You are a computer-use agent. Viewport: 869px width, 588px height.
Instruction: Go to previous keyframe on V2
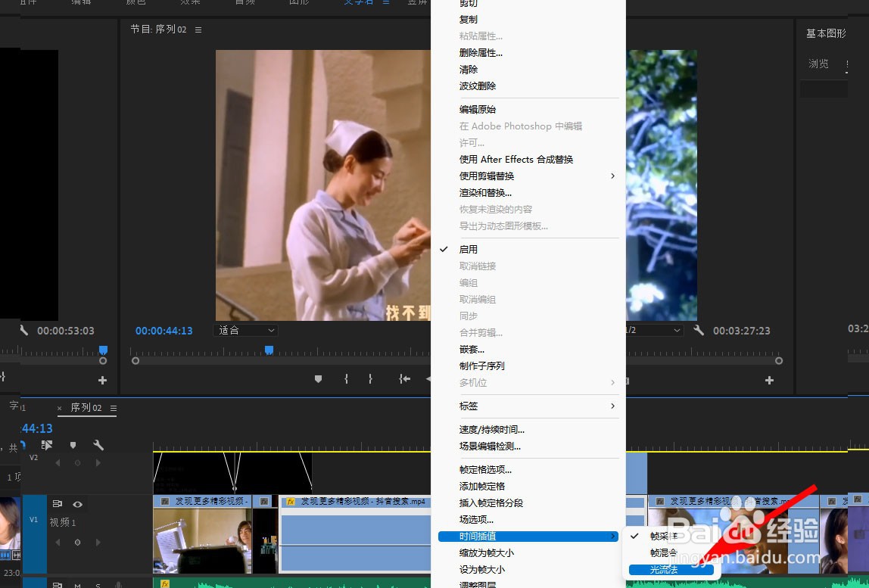[58, 462]
